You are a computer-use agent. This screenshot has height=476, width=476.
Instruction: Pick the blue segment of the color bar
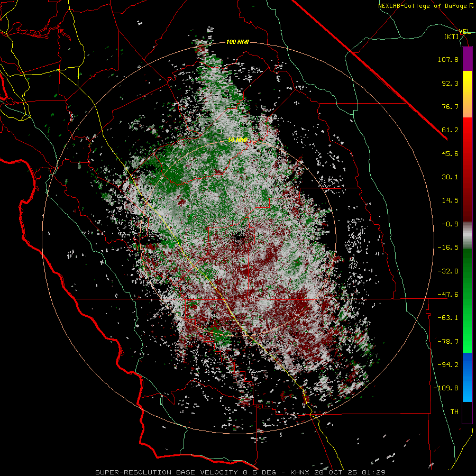(x=467, y=377)
